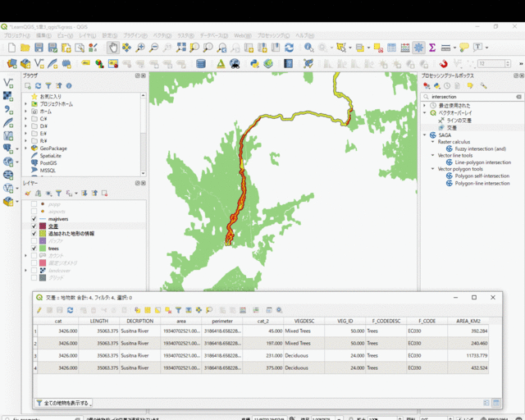Select Line-polygon intersection tool

click(x=482, y=162)
